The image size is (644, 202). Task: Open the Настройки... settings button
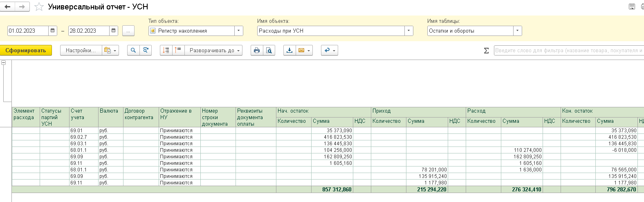pyautogui.click(x=81, y=50)
